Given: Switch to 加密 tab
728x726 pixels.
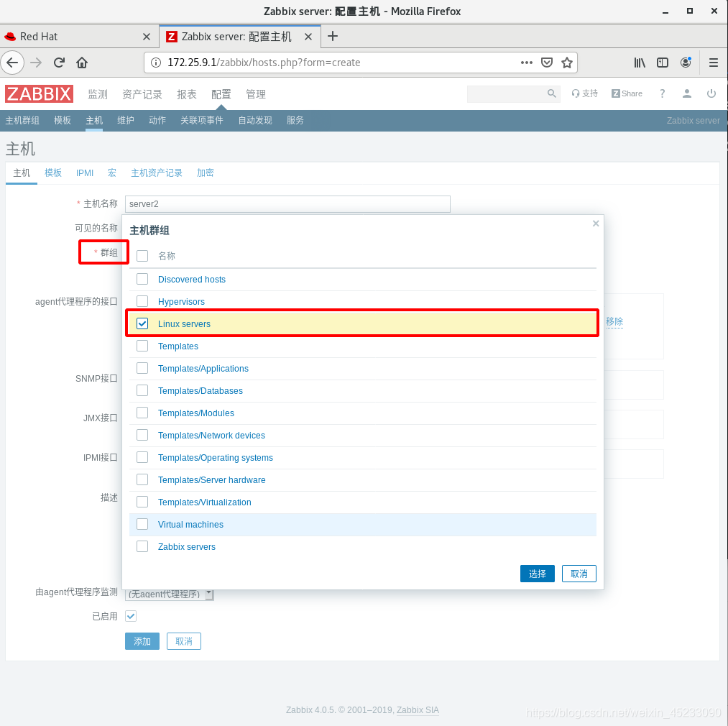Looking at the screenshot, I should 206,173.
